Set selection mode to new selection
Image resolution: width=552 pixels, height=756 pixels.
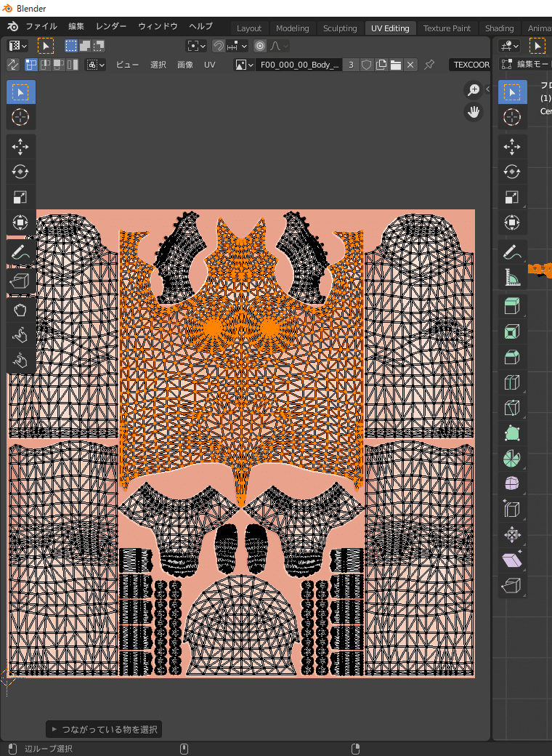(x=71, y=46)
